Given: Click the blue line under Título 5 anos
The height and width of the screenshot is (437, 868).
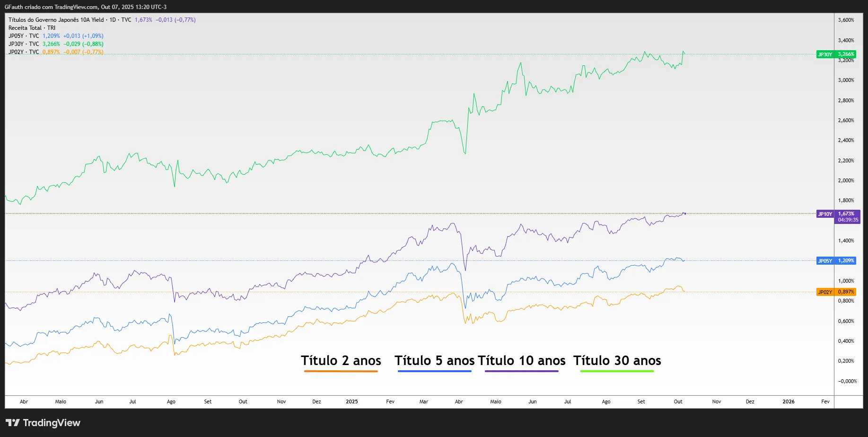Looking at the screenshot, I should [434, 371].
